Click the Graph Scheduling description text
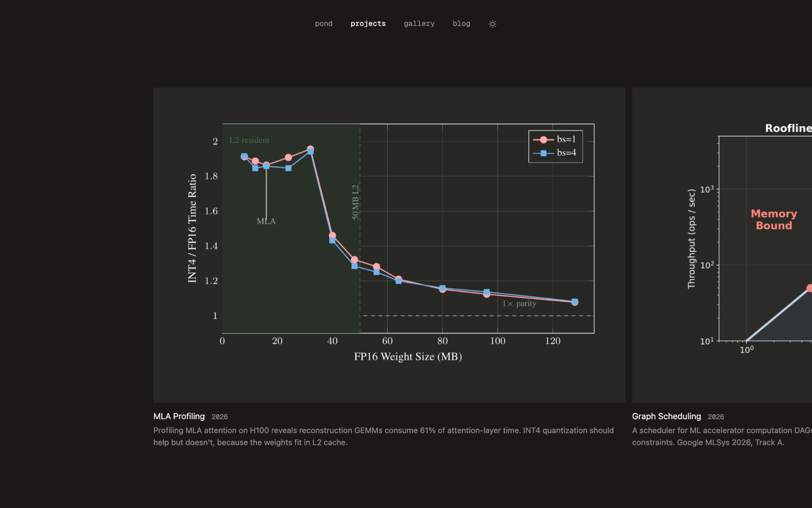Screen dimensions: 812x508 [x=722, y=436]
